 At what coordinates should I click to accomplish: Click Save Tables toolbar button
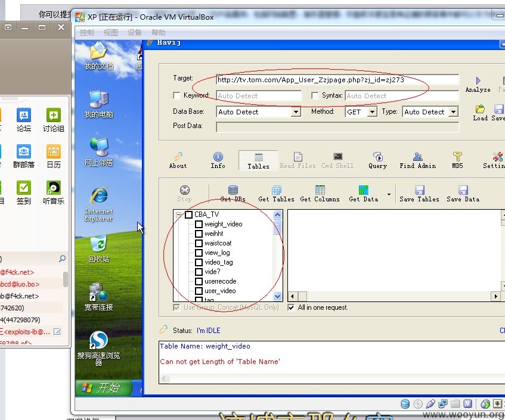pyautogui.click(x=419, y=194)
